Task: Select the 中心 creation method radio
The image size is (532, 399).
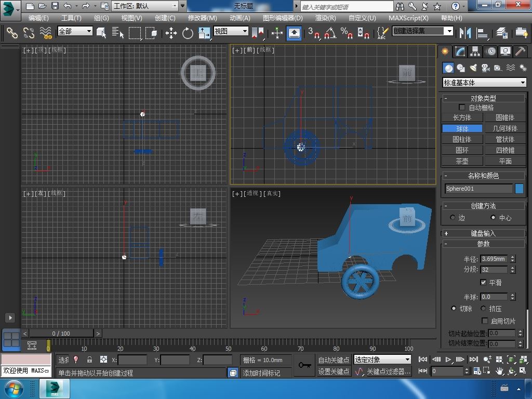Action: (x=493, y=217)
